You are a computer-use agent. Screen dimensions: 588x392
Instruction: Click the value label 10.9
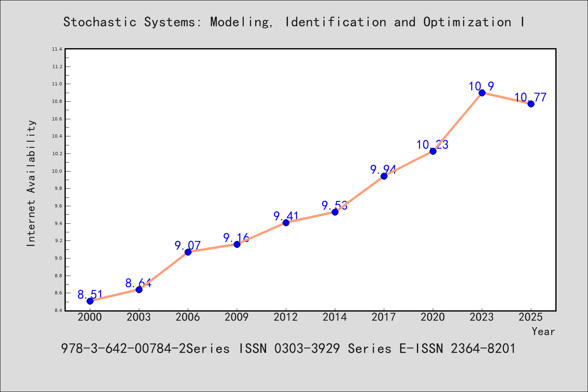coord(481,86)
